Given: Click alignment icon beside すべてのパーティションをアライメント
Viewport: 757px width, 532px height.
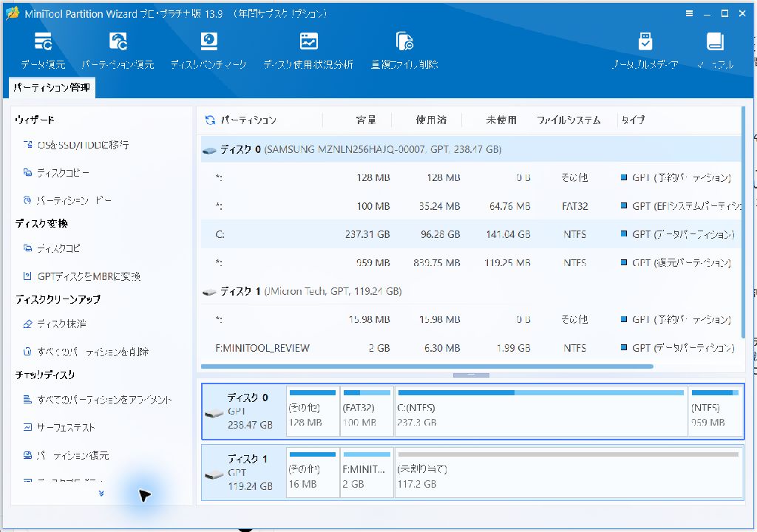Looking at the screenshot, I should coord(28,399).
